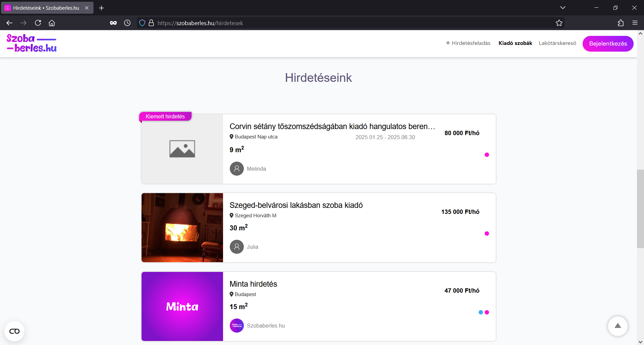This screenshot has height=345, width=644.
Task: Open a new browser tab
Action: [x=102, y=8]
